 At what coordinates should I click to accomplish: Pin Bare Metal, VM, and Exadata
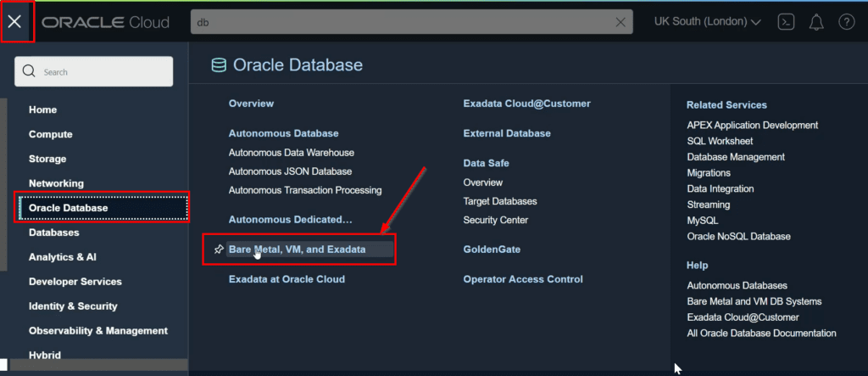(x=219, y=250)
